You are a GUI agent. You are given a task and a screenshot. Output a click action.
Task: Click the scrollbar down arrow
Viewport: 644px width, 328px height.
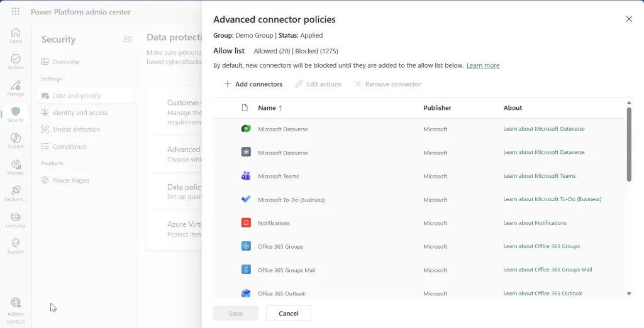coord(629,293)
